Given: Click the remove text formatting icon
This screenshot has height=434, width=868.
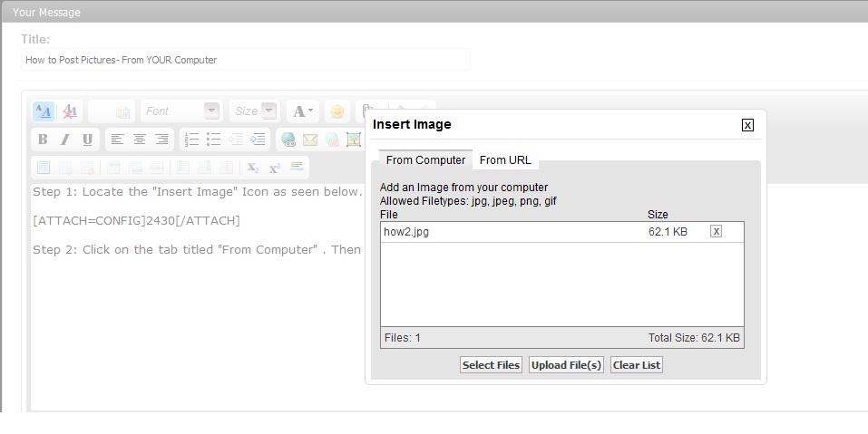Looking at the screenshot, I should point(70,111).
